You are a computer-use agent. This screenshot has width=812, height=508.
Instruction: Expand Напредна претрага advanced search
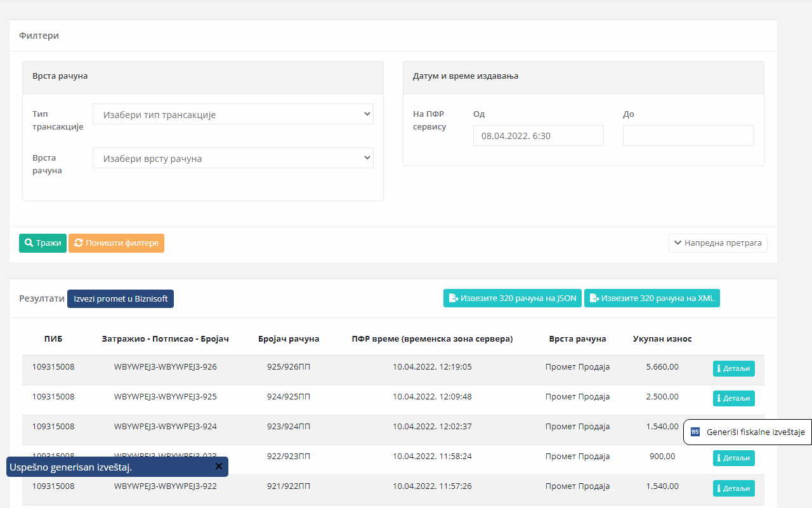coord(717,243)
